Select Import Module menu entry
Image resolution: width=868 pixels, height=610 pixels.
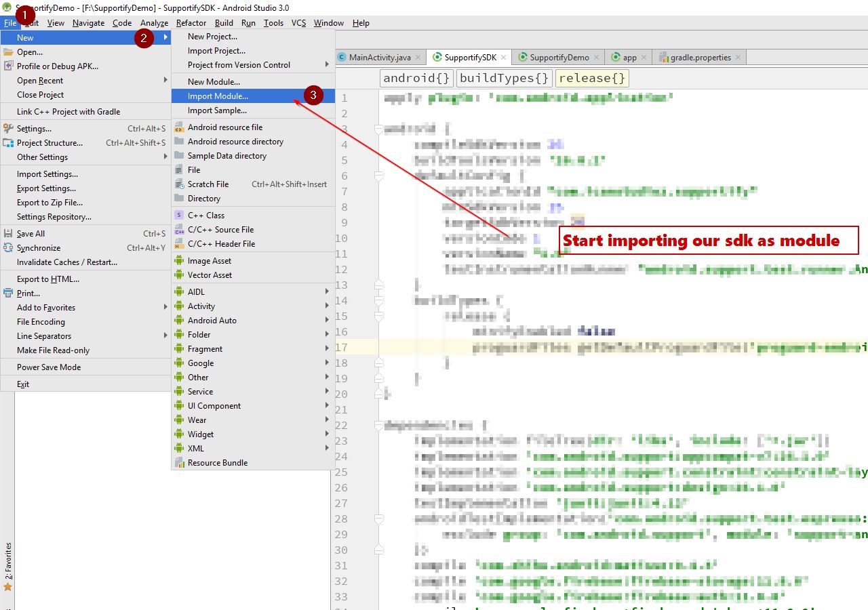(x=253, y=96)
